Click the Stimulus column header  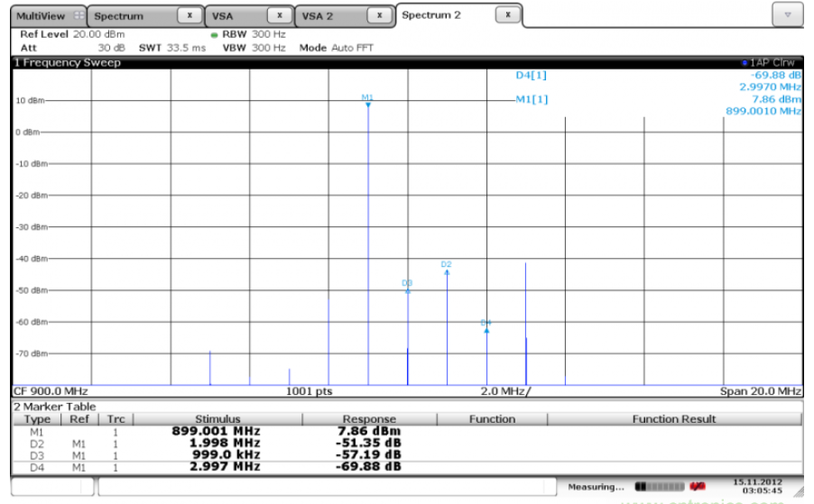pos(217,419)
